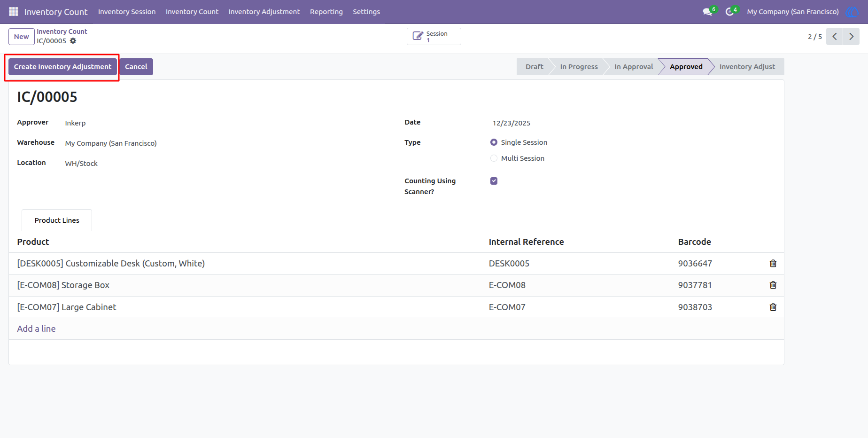
Task: Delete the Customizable Desk product line
Action: [773, 264]
